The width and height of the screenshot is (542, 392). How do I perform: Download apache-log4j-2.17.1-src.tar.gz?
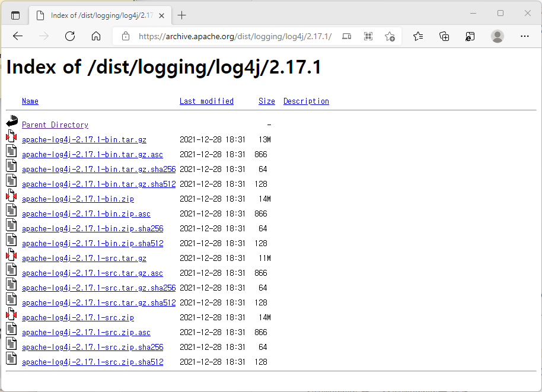point(84,259)
